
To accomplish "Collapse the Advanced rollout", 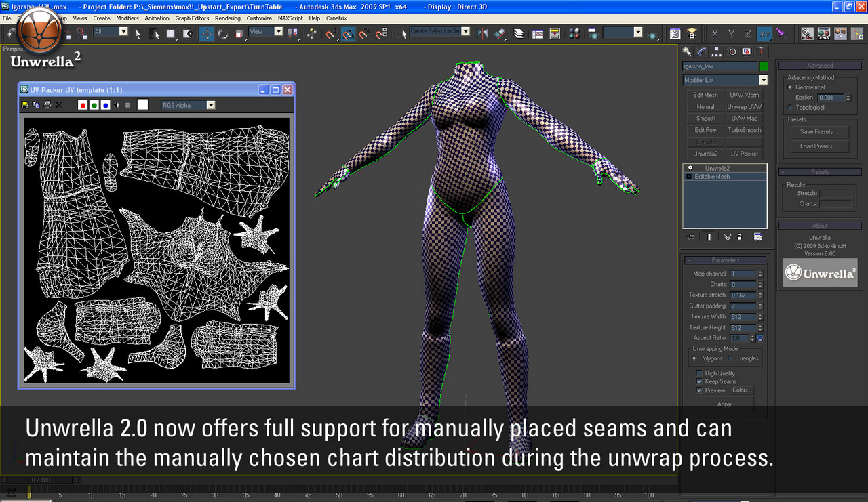I will tap(820, 66).
